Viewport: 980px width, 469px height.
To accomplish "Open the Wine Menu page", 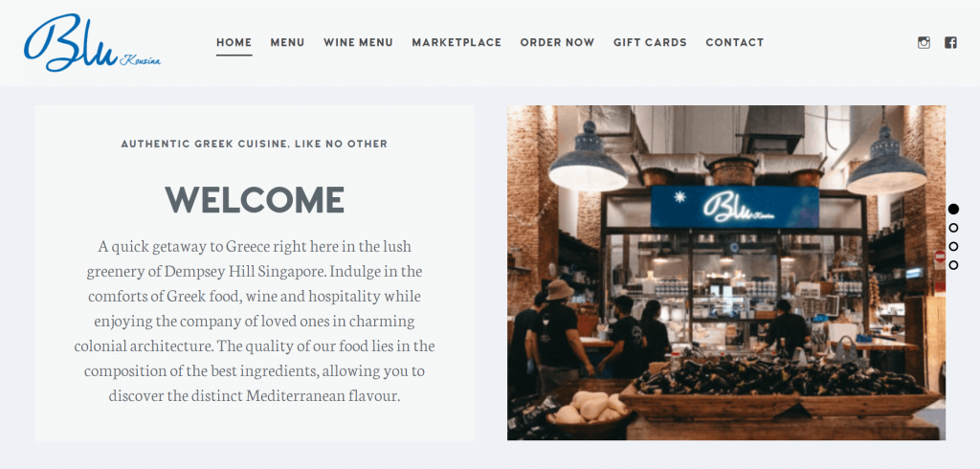I will [x=358, y=42].
